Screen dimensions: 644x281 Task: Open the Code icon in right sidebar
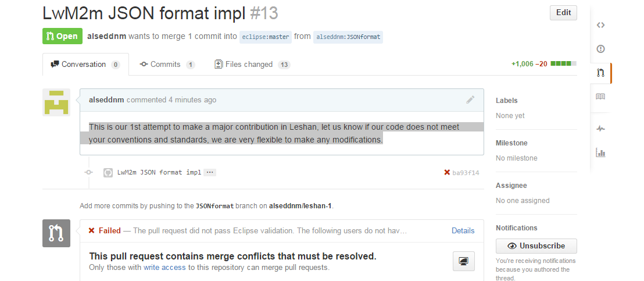point(601,25)
